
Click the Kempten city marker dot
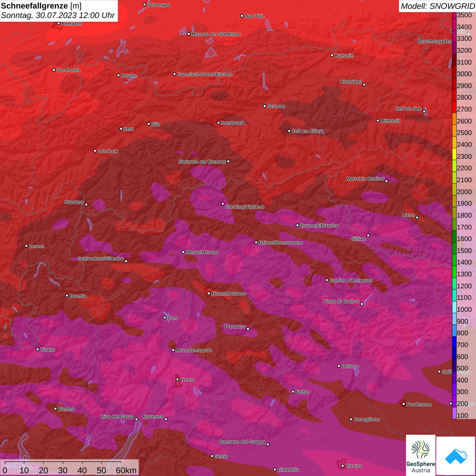pos(59,23)
